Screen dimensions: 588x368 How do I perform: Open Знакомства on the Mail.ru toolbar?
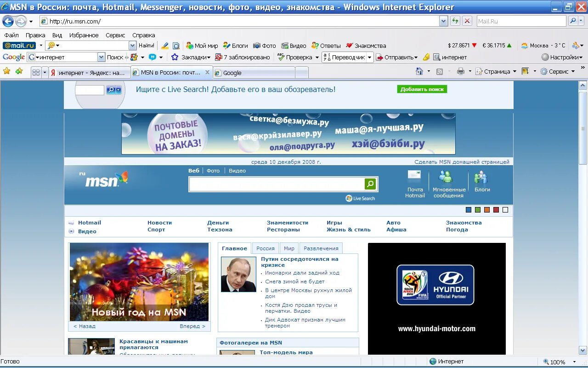pos(366,46)
